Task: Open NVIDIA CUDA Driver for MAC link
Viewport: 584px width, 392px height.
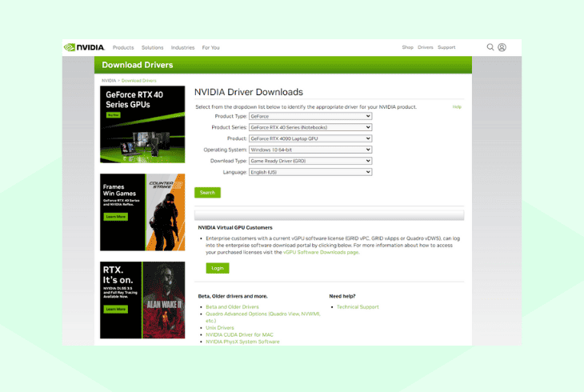Action: (x=239, y=334)
